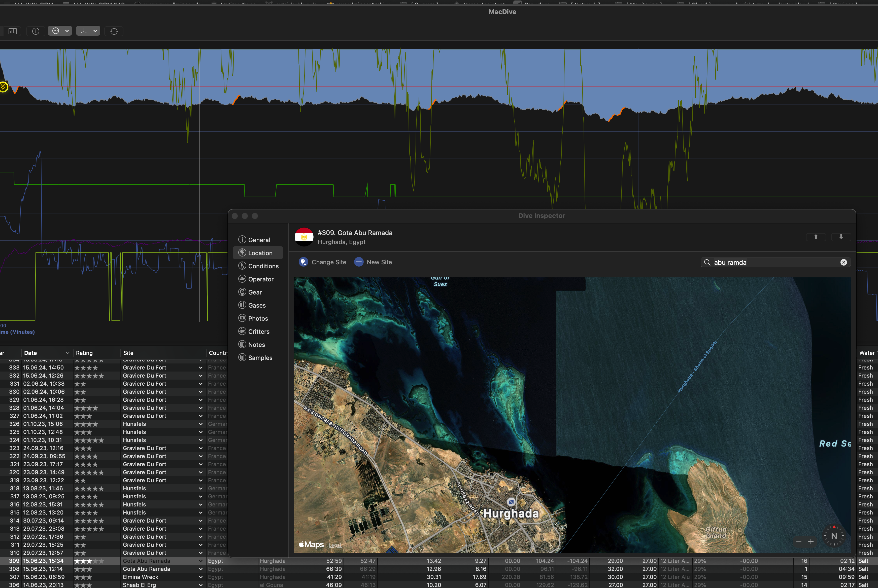Click the New Site button
The width and height of the screenshot is (878, 588).
tap(373, 262)
